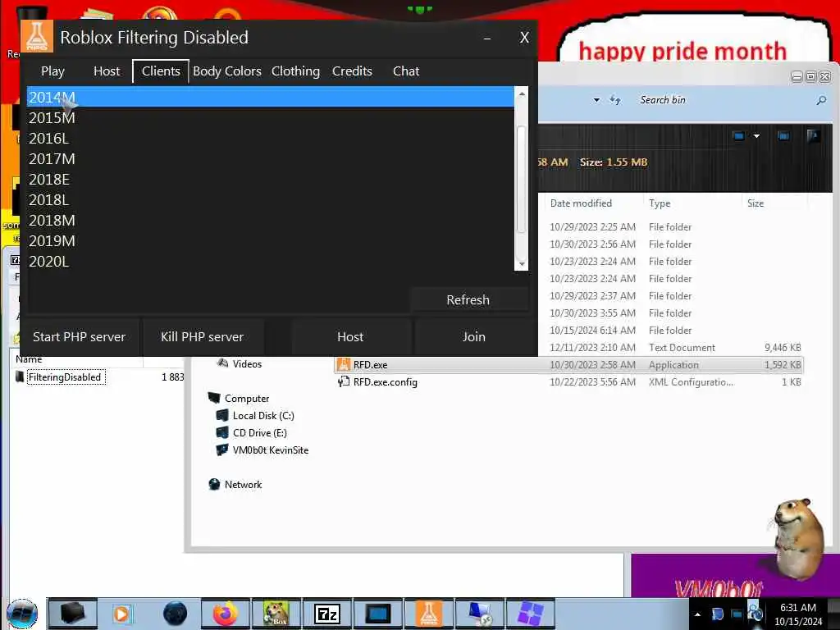The width and height of the screenshot is (840, 630).
Task: Click Start PHP server
Action: [80, 337]
